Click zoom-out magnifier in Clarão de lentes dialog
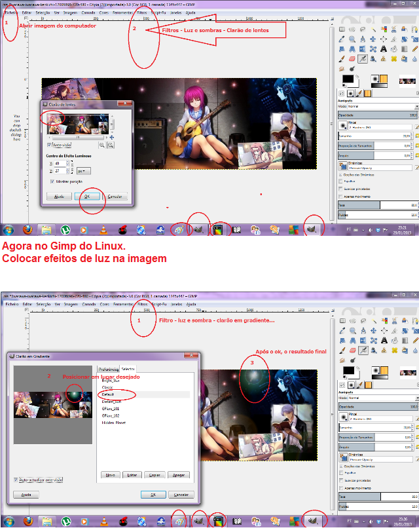Viewport: 419px width, 532px height. [101, 145]
